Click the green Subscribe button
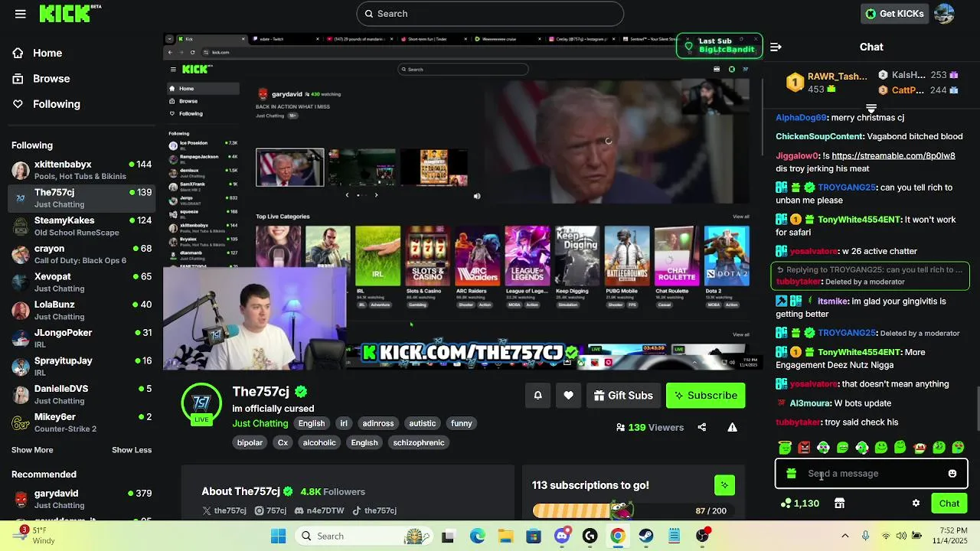This screenshot has width=980, height=551. tap(705, 396)
